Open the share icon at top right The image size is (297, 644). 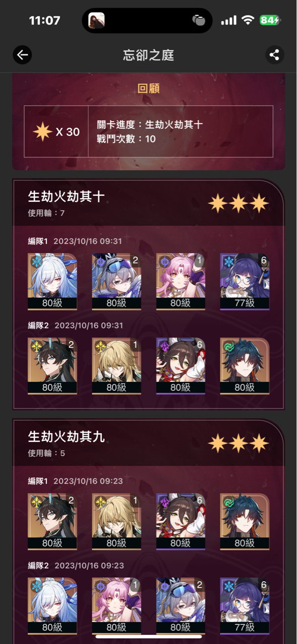tap(274, 55)
